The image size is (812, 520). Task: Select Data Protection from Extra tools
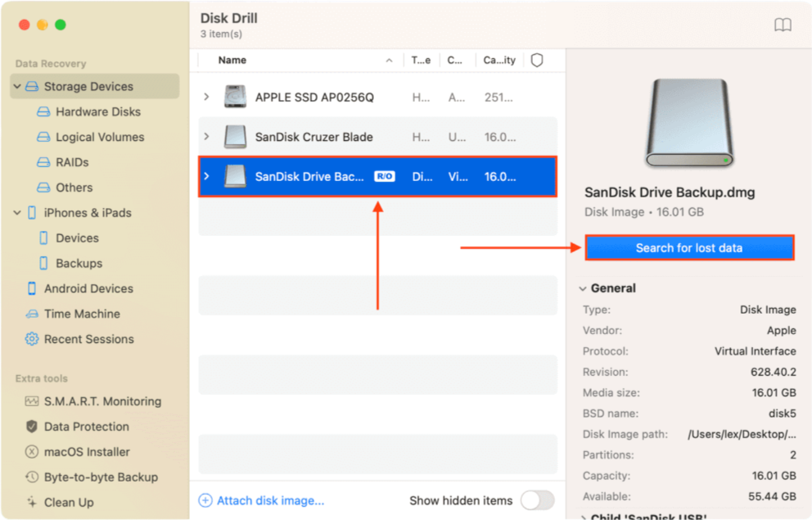tap(85, 427)
